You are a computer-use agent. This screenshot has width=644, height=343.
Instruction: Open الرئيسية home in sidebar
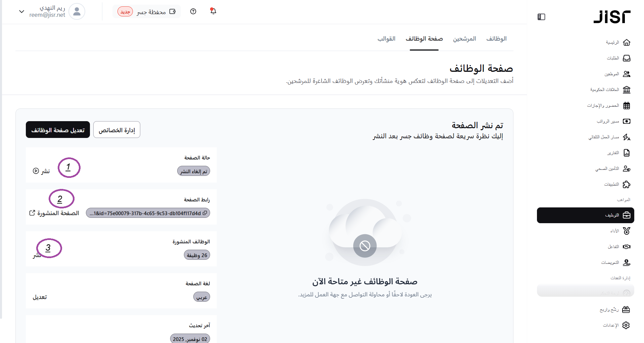(618, 43)
